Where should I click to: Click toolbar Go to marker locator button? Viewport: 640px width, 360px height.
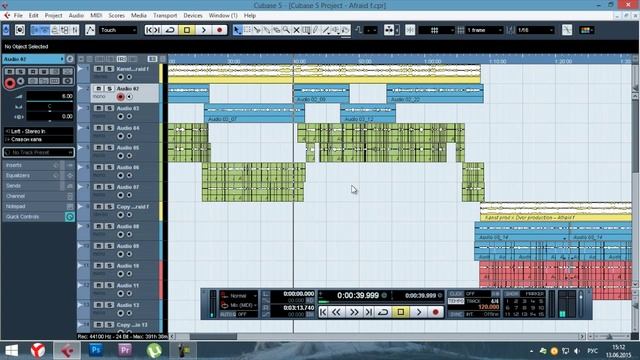(153, 30)
